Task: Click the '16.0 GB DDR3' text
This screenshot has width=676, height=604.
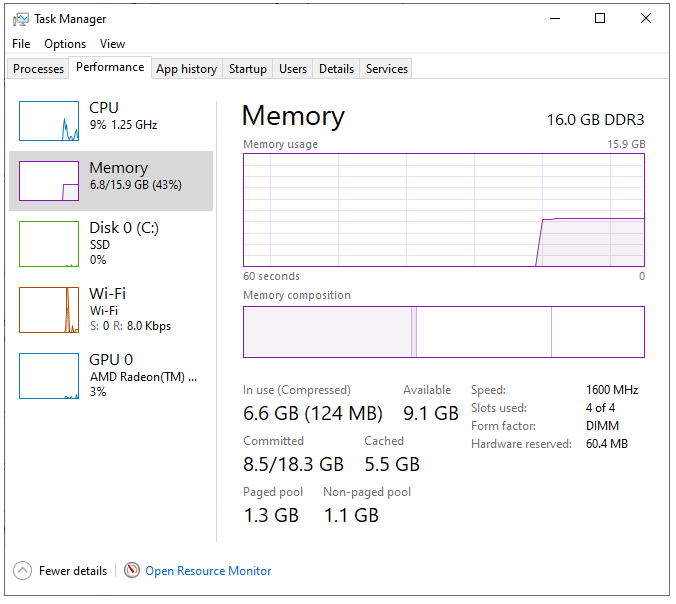Action: 595,119
